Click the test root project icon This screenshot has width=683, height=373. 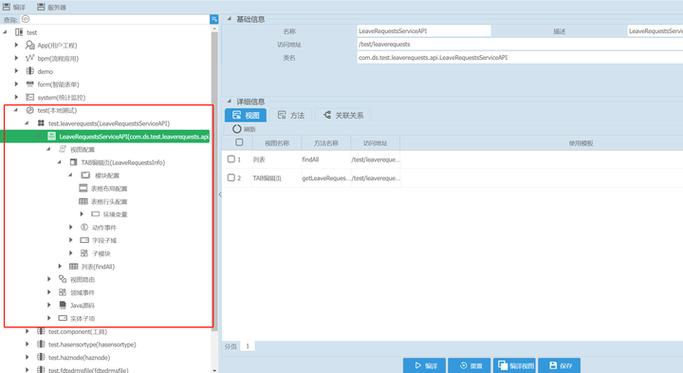click(19, 32)
